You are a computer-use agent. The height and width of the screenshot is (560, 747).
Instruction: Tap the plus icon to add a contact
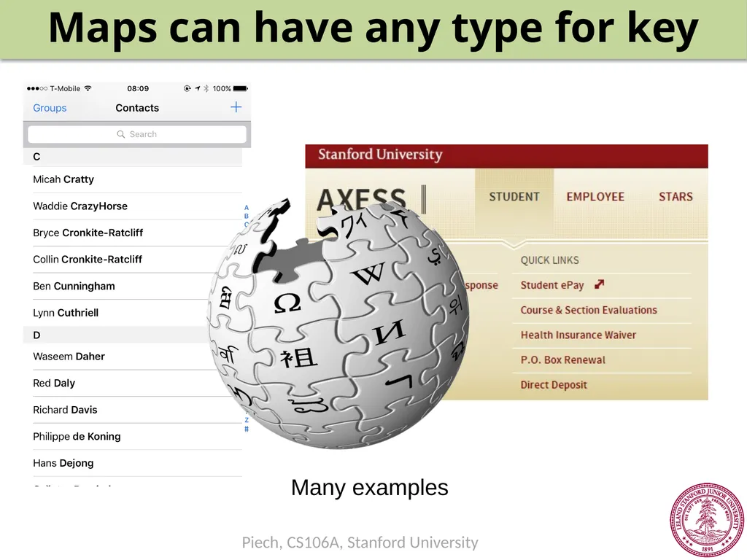click(x=236, y=107)
